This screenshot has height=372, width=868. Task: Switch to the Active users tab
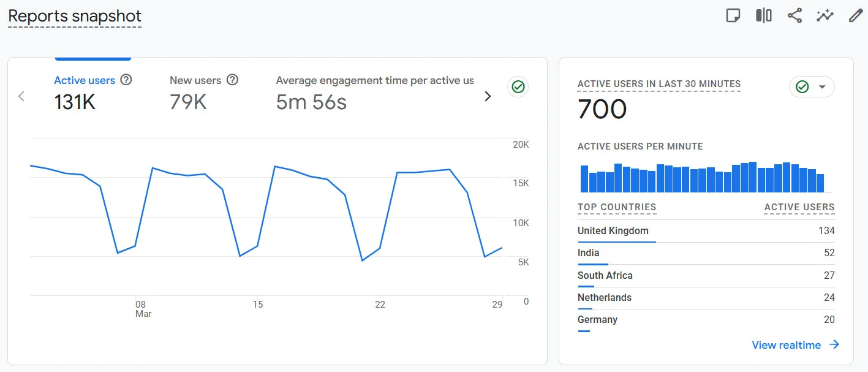tap(85, 80)
